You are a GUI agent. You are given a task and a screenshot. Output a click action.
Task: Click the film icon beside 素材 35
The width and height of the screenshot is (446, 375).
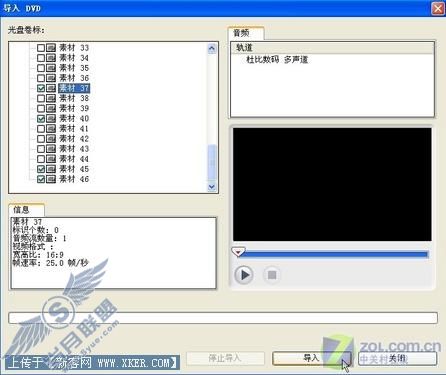pos(51,68)
